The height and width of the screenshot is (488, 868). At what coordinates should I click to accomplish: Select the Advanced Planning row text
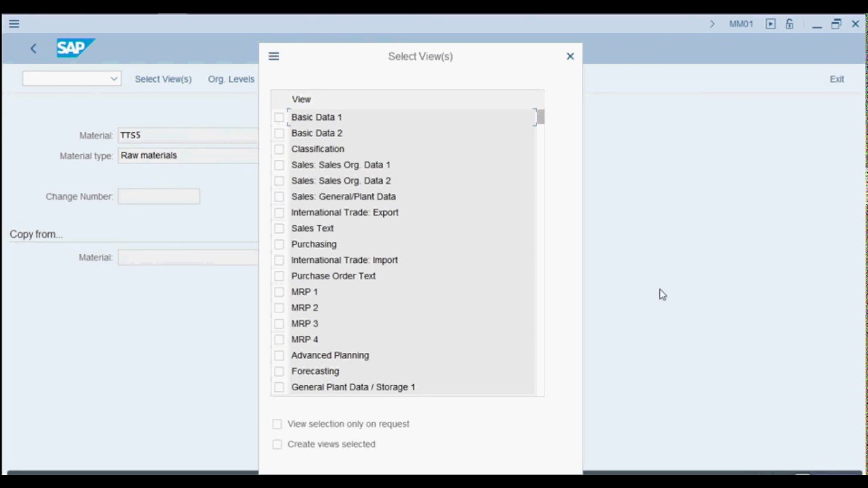tap(330, 355)
